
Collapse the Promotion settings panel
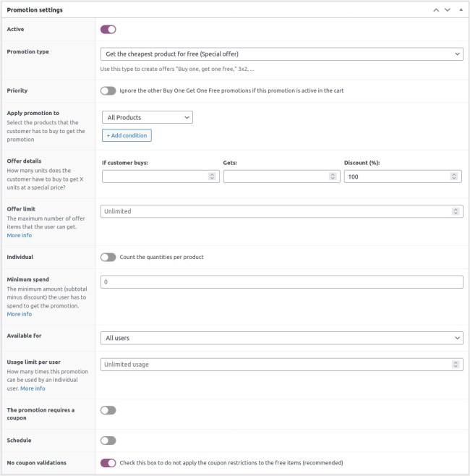coord(461,10)
